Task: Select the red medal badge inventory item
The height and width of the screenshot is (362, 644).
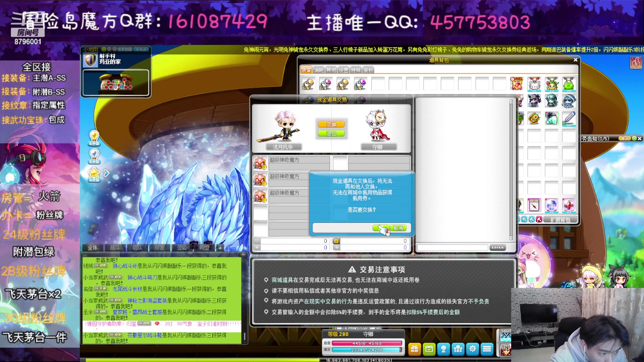Action: click(517, 84)
